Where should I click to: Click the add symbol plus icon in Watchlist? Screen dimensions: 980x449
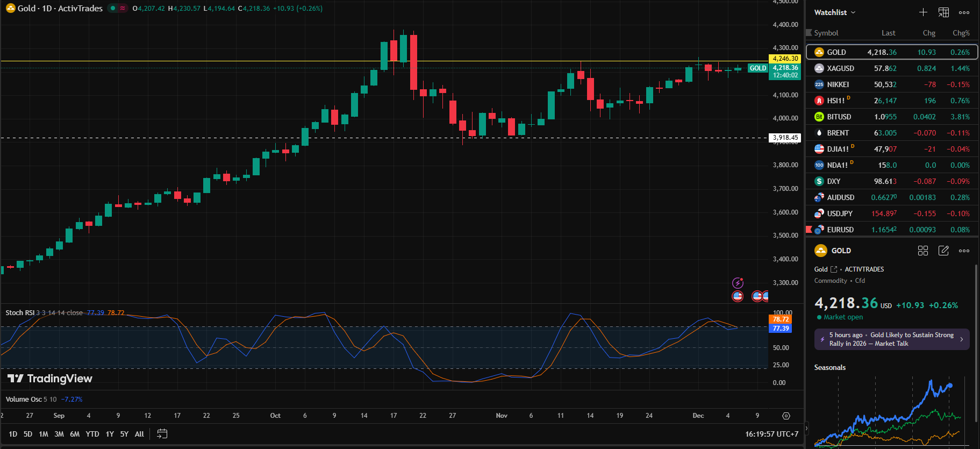(x=923, y=12)
